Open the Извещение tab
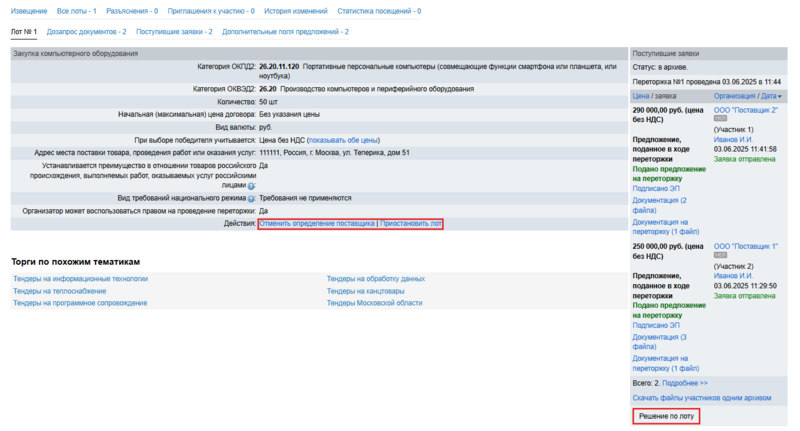The height and width of the screenshot is (431, 800). point(29,11)
